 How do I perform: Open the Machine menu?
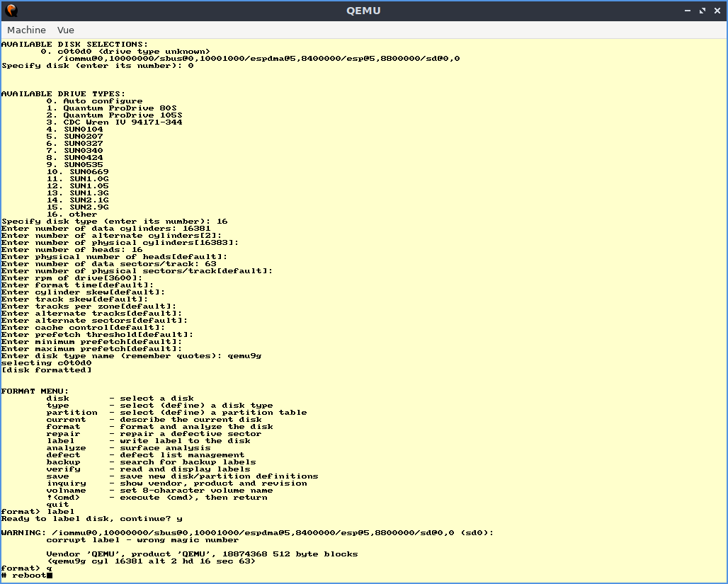26,30
